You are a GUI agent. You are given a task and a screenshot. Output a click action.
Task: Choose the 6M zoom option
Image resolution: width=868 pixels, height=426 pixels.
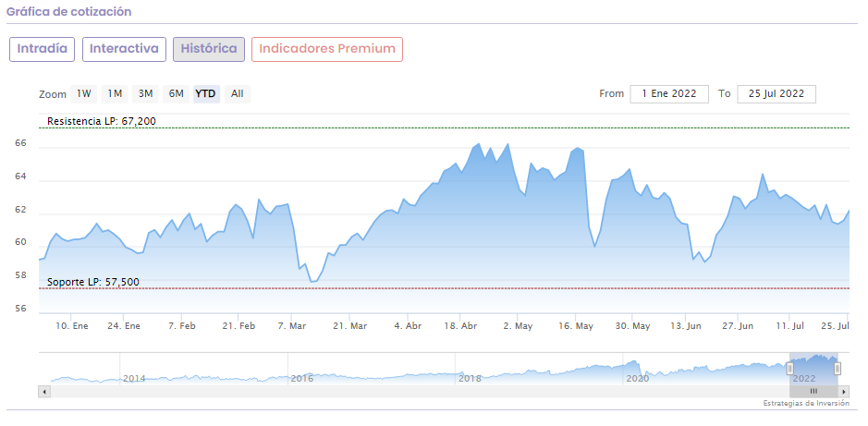(176, 93)
